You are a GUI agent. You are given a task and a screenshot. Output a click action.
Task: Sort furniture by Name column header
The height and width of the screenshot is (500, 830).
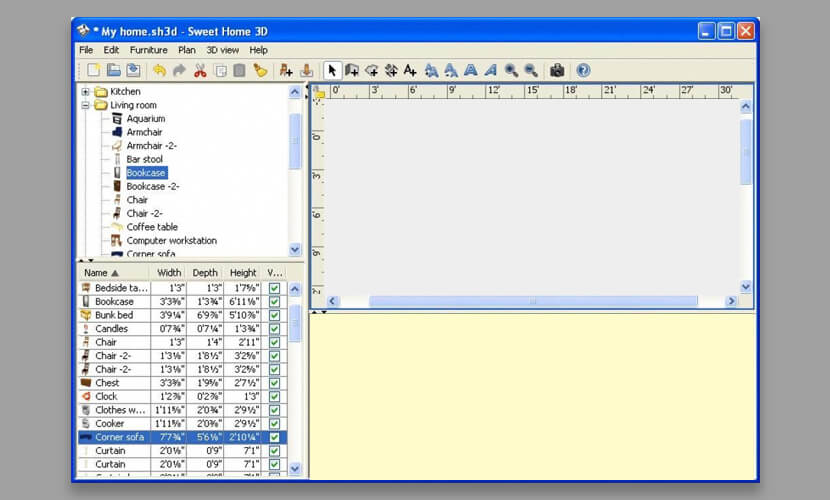(x=115, y=273)
